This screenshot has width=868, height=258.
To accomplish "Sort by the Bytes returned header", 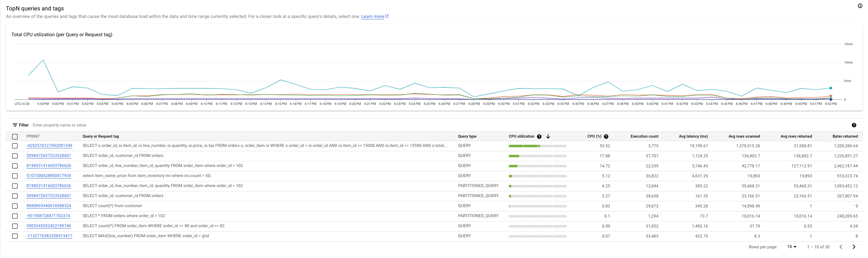I will [x=845, y=137].
